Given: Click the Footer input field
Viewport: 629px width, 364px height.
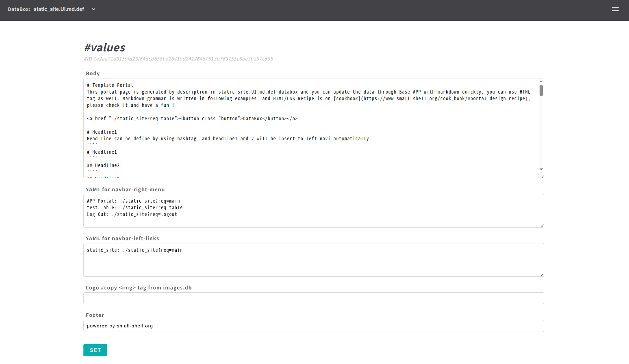Looking at the screenshot, I should coord(314,326).
